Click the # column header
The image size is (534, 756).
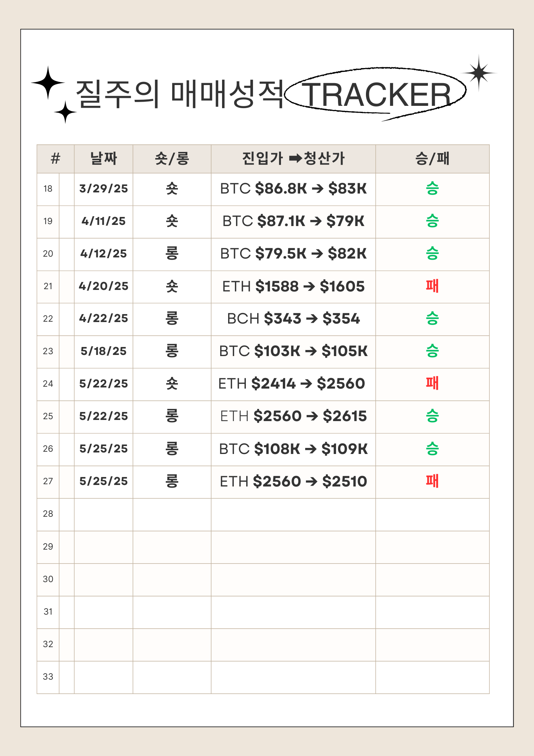56,158
